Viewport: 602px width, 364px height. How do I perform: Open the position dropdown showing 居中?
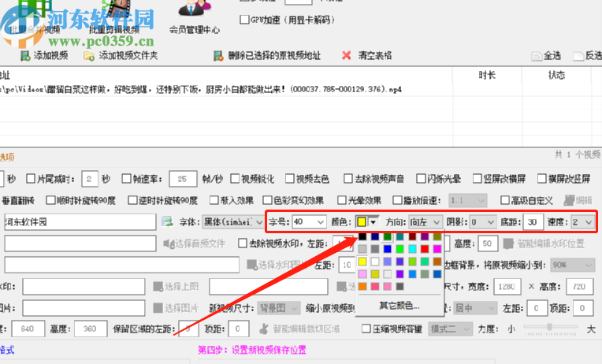pyautogui.click(x=476, y=308)
